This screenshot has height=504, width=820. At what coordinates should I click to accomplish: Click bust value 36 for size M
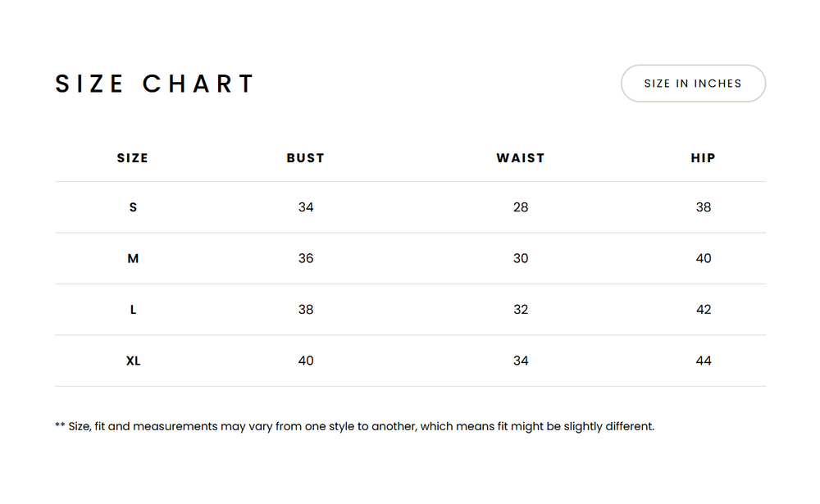click(306, 259)
